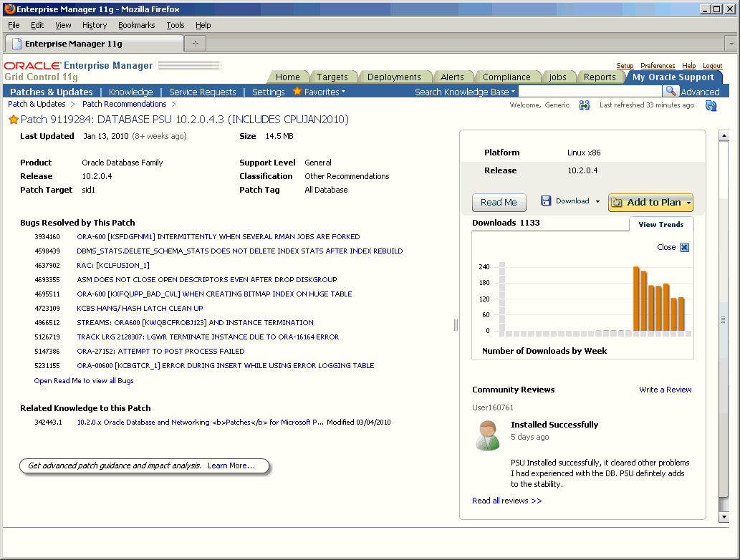Open the History menu
Viewport: 740px width, 560px height.
coord(95,25)
